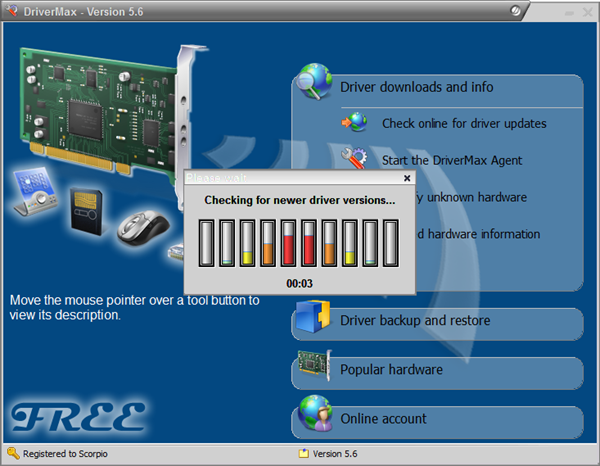Launch Start the DriverMax Agent

coord(452,160)
